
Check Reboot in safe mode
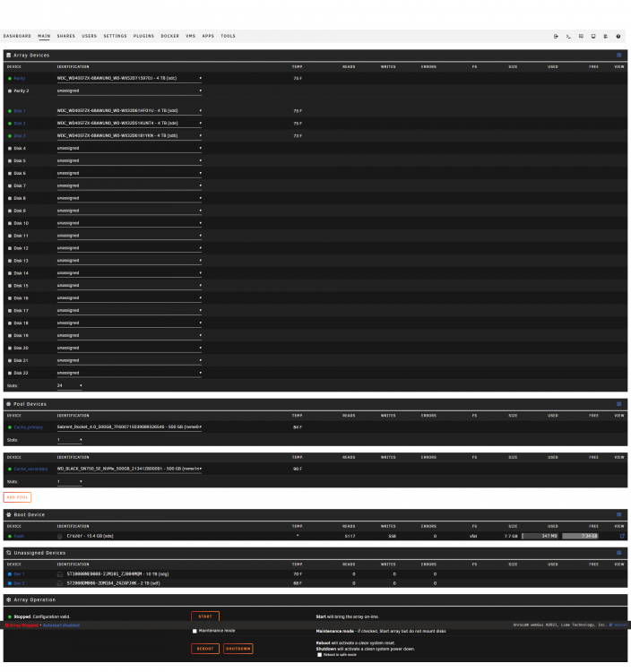click(319, 655)
